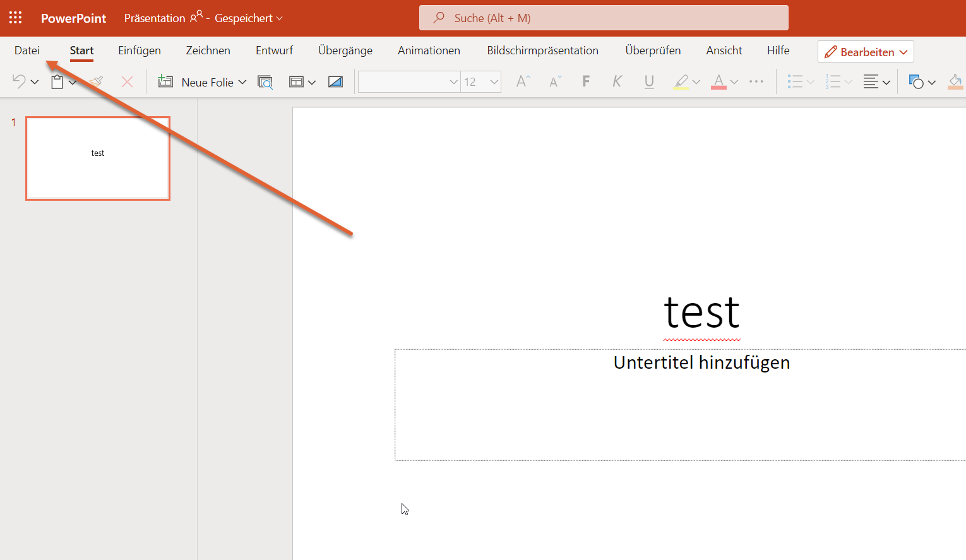Open the Datei menu
The image size is (966, 560).
coord(27,50)
